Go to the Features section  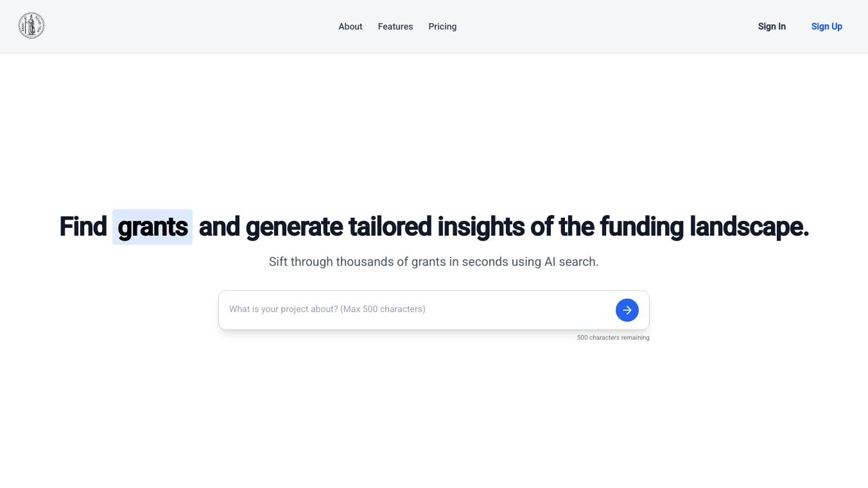(x=395, y=26)
